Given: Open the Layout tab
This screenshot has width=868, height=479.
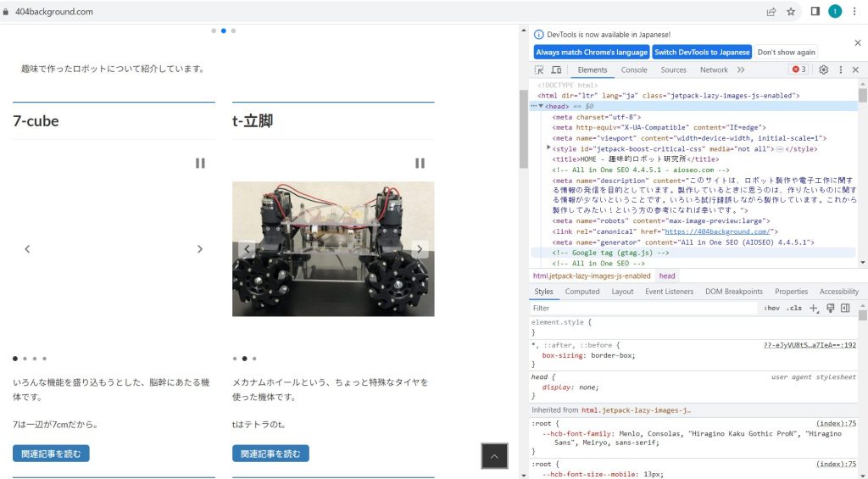Looking at the screenshot, I should pyautogui.click(x=622, y=292).
